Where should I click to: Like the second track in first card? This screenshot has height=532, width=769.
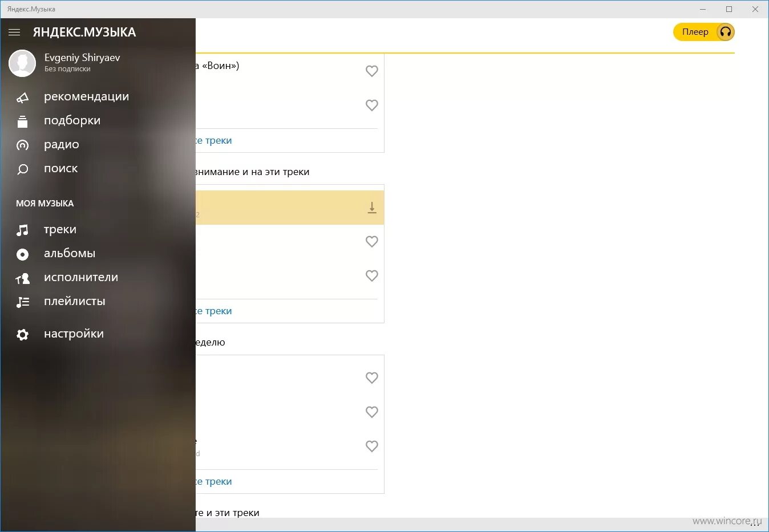pyautogui.click(x=372, y=105)
